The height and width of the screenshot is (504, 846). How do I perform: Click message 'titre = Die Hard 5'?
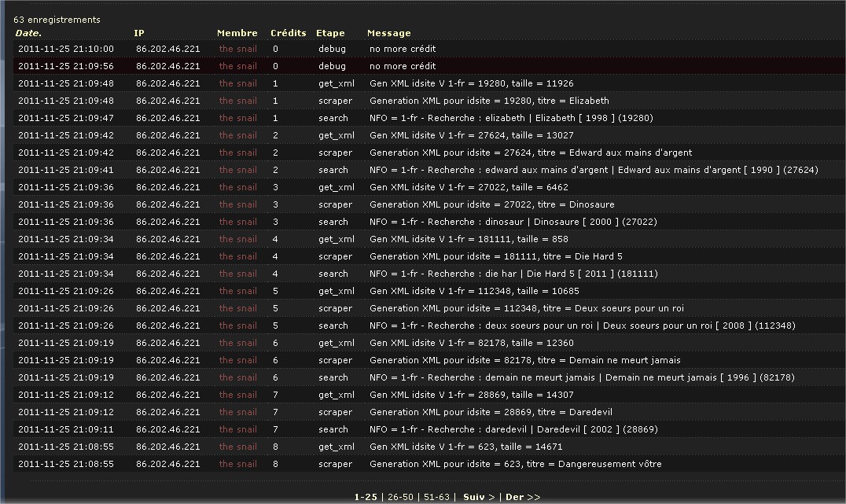(496, 256)
